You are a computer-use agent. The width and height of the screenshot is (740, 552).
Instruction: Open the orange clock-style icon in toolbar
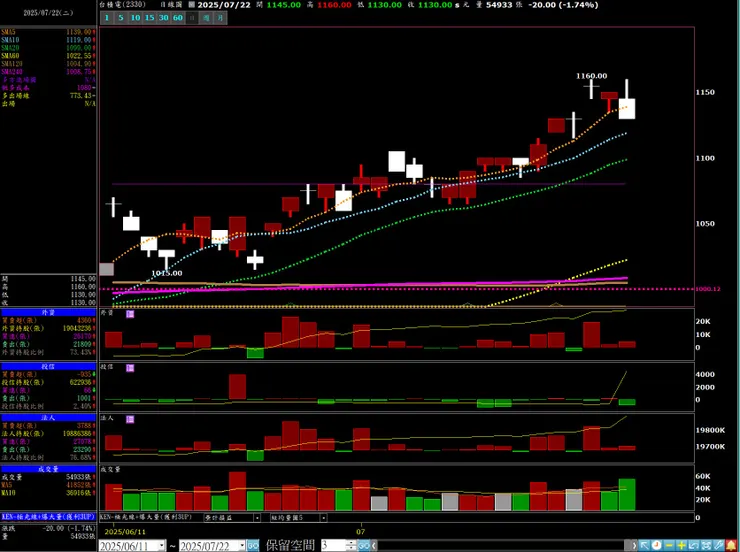coord(656,545)
